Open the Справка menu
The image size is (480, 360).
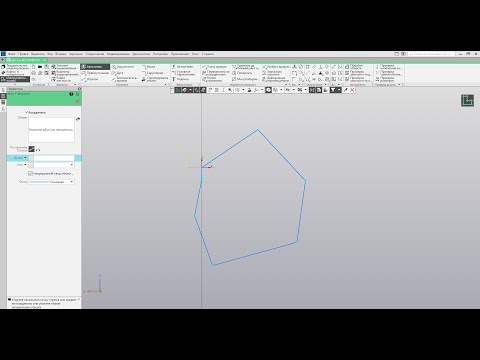click(x=208, y=54)
